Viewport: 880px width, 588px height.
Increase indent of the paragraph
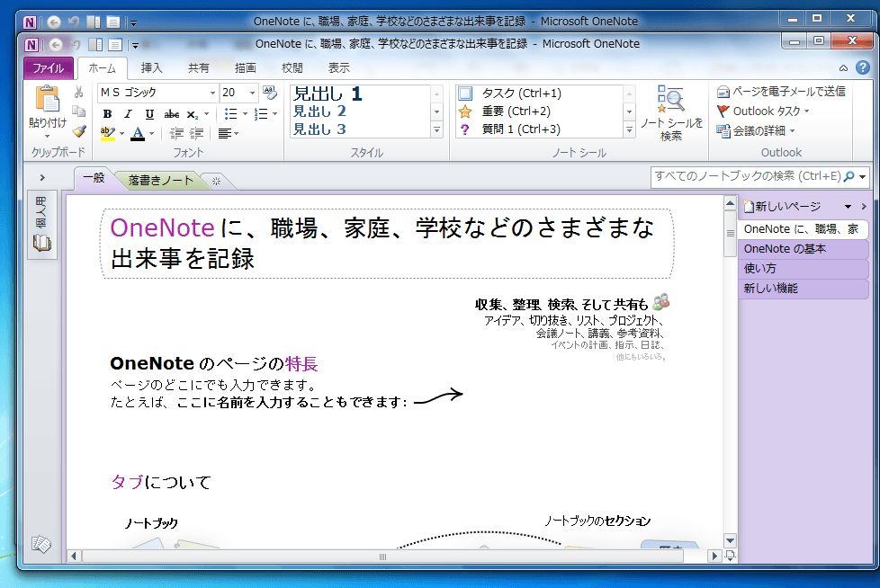click(x=196, y=133)
